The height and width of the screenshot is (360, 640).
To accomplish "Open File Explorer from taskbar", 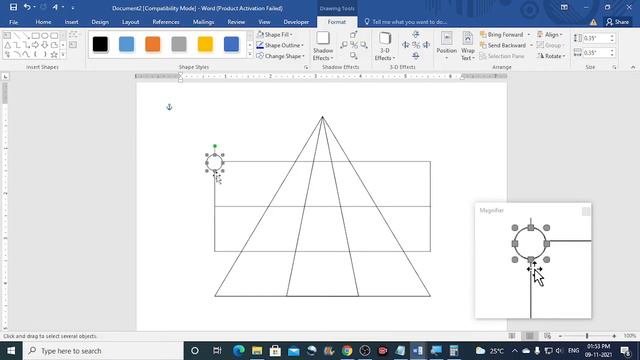I will [x=257, y=351].
